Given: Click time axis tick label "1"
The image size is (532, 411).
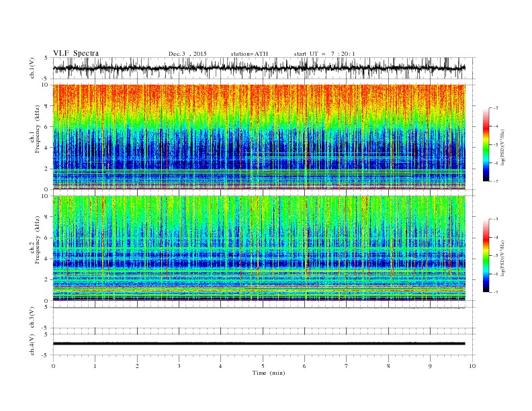Looking at the screenshot, I should [x=95, y=366].
